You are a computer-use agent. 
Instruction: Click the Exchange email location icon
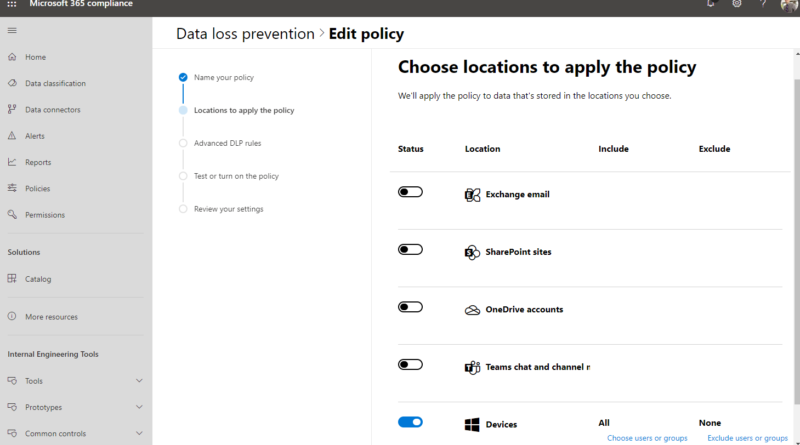click(x=472, y=195)
